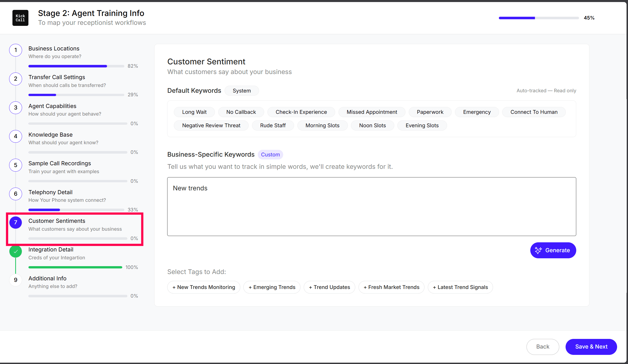628x364 pixels.
Task: Click the No Callback keyword chip
Action: pos(241,112)
